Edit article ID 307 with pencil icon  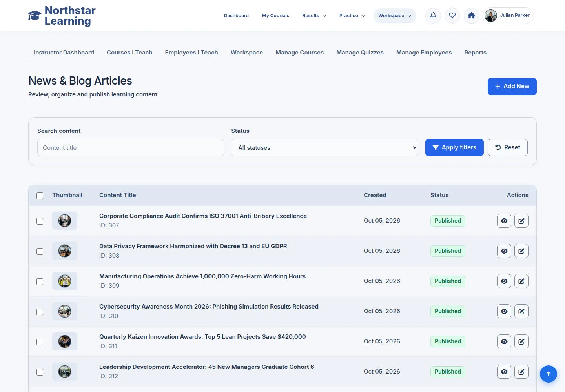pos(521,221)
